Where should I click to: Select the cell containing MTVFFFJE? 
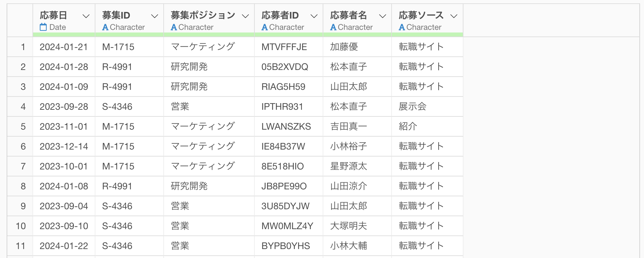[284, 47]
